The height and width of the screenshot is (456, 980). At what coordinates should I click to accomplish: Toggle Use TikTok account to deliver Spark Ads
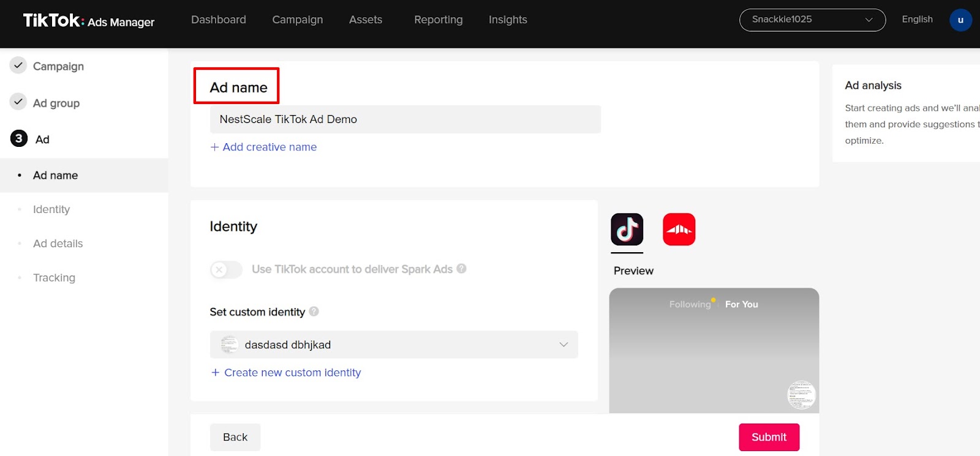(226, 269)
